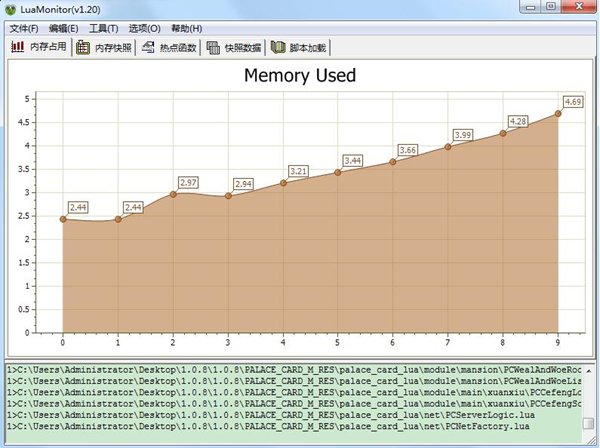This screenshot has width=600, height=448.
Task: Minimize the LuaMonitor window
Action: (x=530, y=7)
